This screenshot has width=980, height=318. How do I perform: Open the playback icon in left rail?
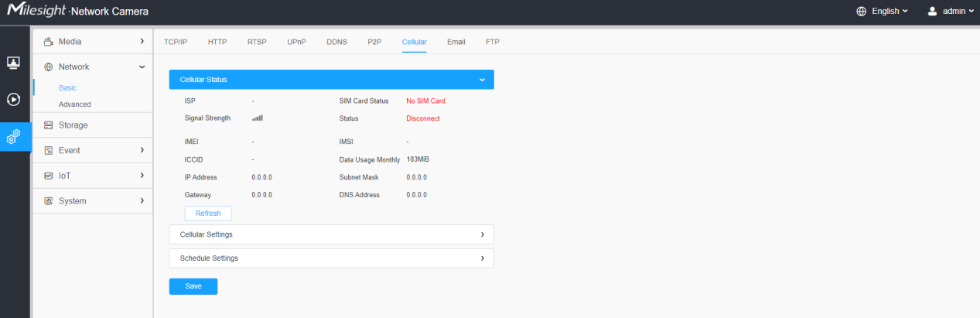[13, 99]
